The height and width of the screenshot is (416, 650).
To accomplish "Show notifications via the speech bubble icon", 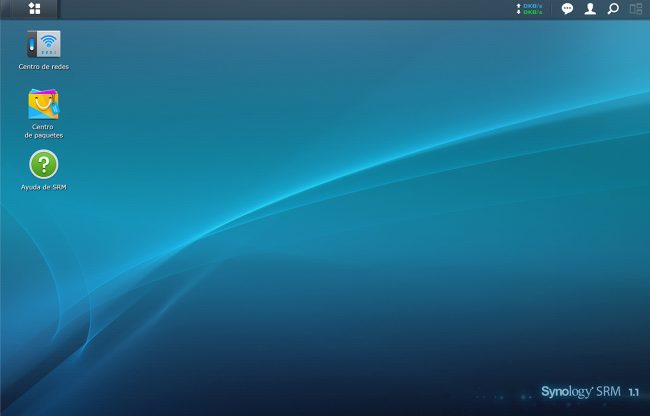I will pos(567,9).
